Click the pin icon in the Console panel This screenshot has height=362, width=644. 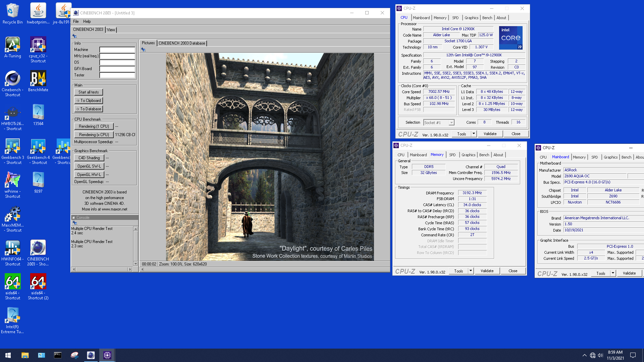(x=75, y=223)
